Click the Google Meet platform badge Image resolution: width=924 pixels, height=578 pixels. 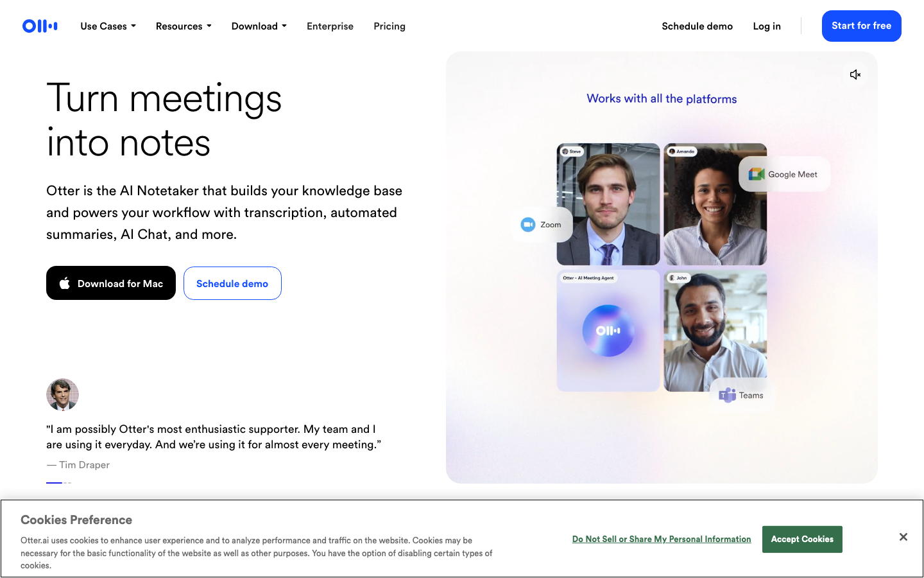click(783, 173)
